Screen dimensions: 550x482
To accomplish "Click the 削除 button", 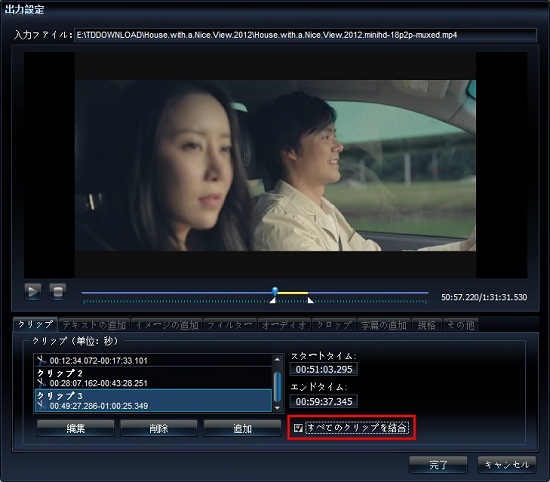I will 159,428.
